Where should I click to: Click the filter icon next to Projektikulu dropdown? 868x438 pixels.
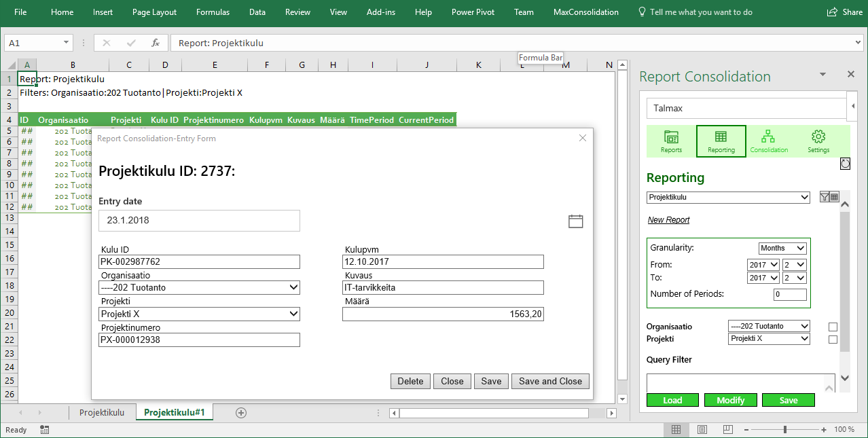[825, 197]
